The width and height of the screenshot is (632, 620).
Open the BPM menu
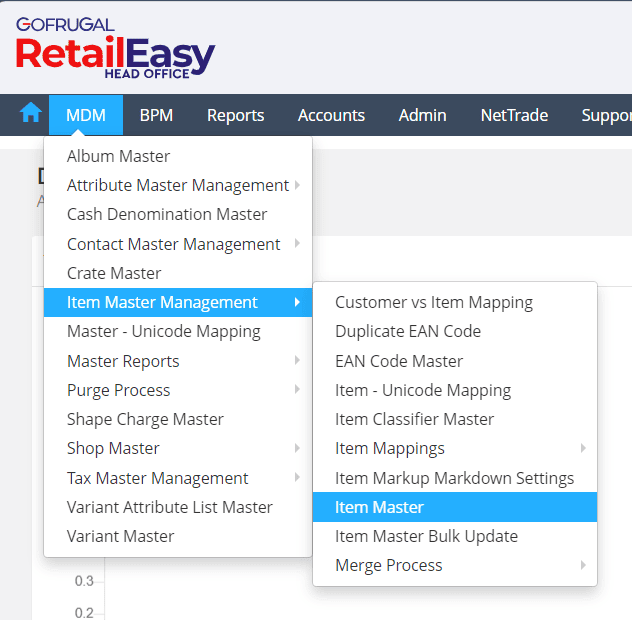[156, 115]
